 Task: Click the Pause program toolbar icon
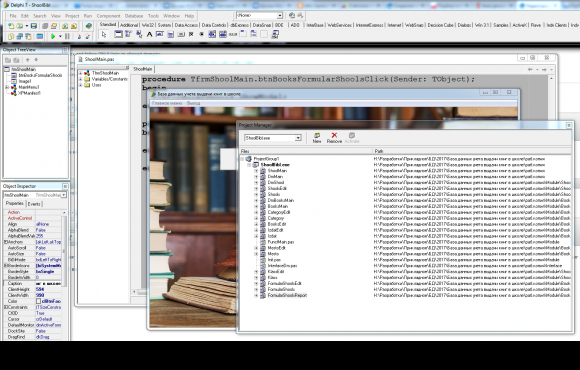coord(67,36)
